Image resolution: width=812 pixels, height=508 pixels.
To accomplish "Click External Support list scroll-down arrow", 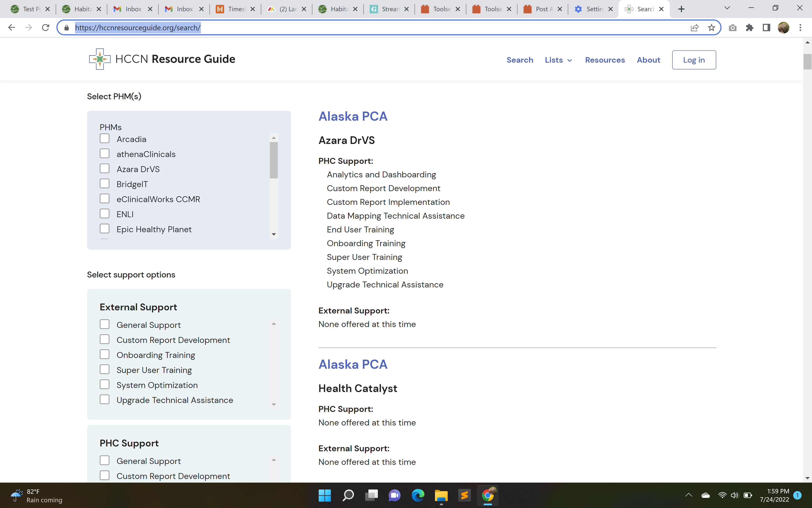I will click(x=274, y=404).
